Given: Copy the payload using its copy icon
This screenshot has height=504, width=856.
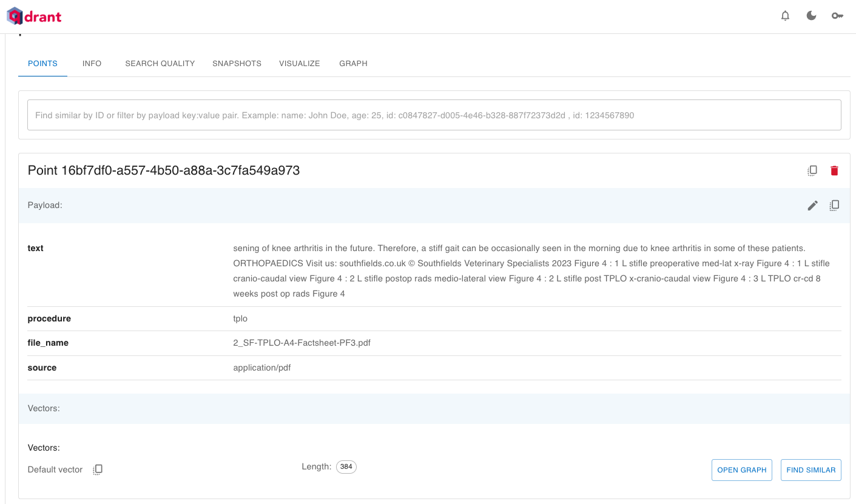Looking at the screenshot, I should pyautogui.click(x=834, y=205).
